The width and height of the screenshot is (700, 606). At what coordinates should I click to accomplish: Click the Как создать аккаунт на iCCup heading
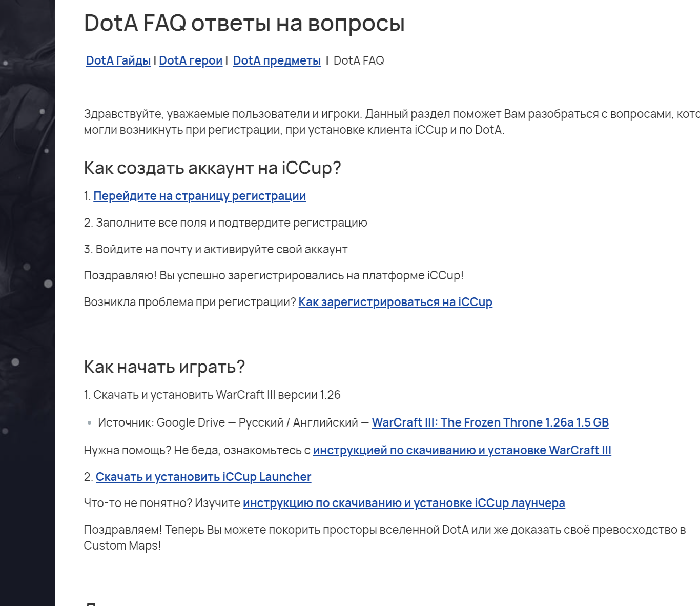click(212, 168)
